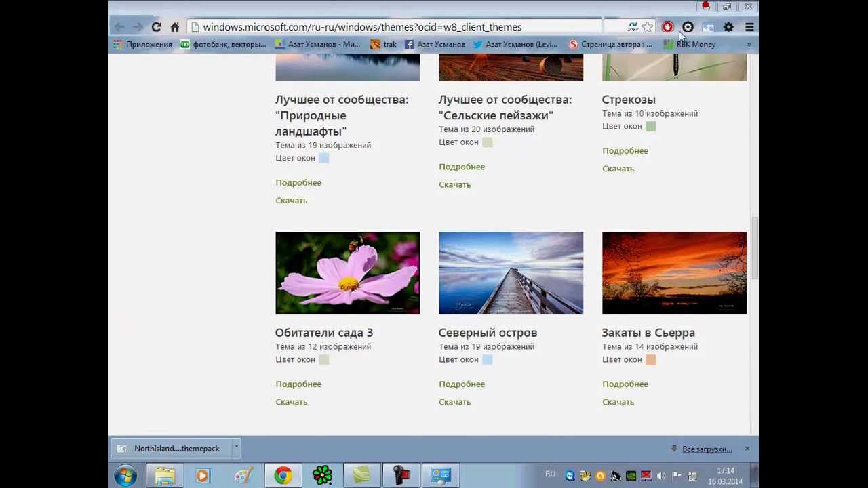Bookmark this page with the star icon
868x488 pixels.
pos(648,27)
